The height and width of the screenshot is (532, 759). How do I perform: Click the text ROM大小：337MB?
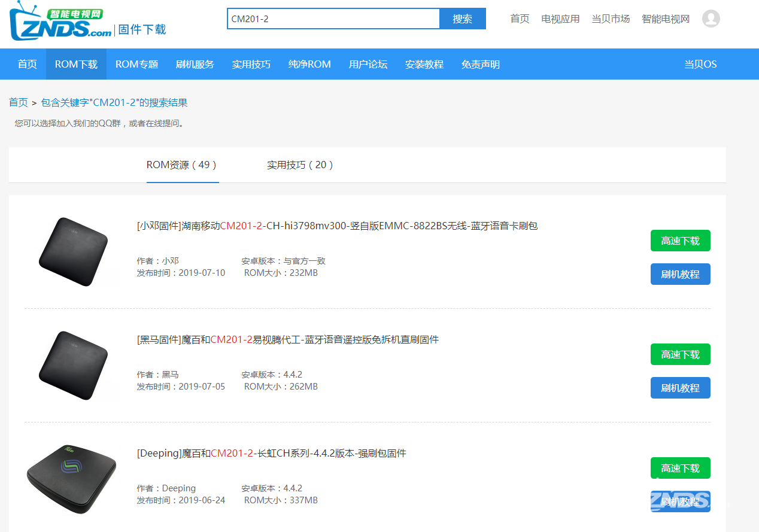coord(281,500)
